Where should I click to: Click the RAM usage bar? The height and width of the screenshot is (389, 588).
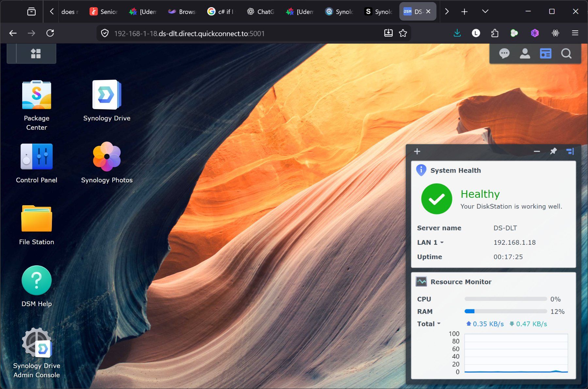tap(506, 311)
